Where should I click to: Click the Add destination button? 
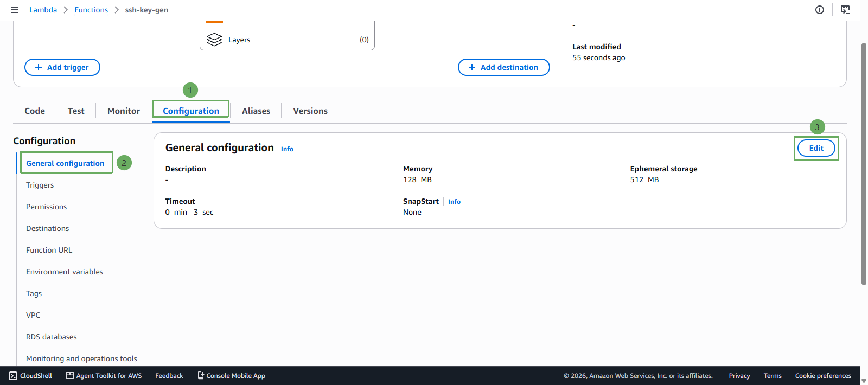click(504, 67)
